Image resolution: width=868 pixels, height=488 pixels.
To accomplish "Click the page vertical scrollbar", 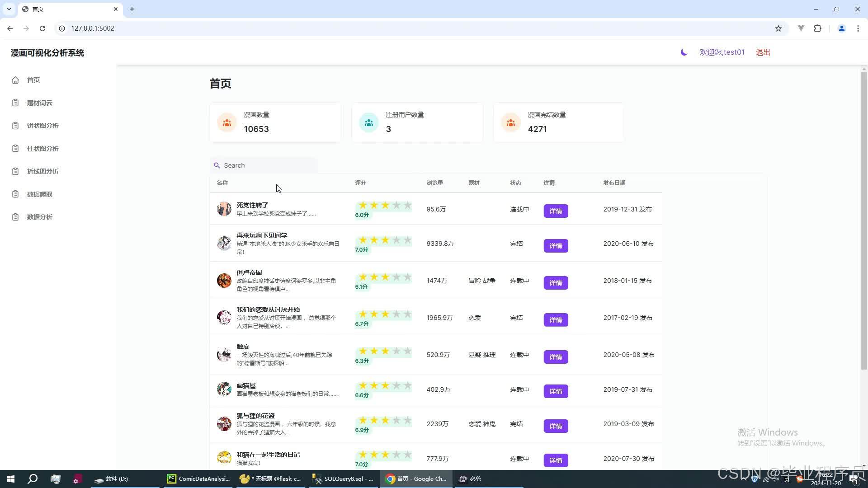I will pyautogui.click(x=864, y=221).
